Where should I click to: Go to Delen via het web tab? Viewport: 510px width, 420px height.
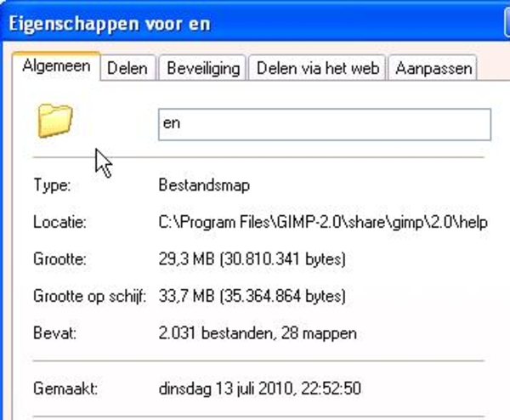click(318, 69)
